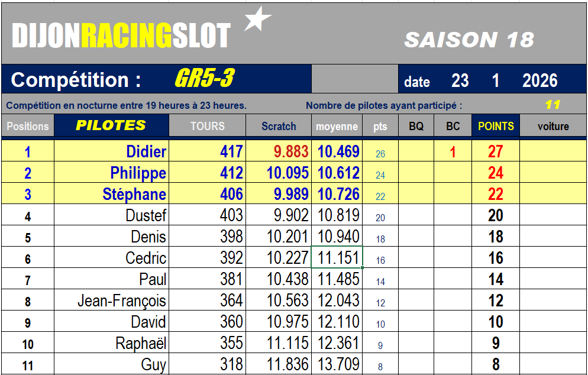Viewport: 588px width, 375px height.
Task: Select the yellow pilot count 11
Action: tap(552, 105)
